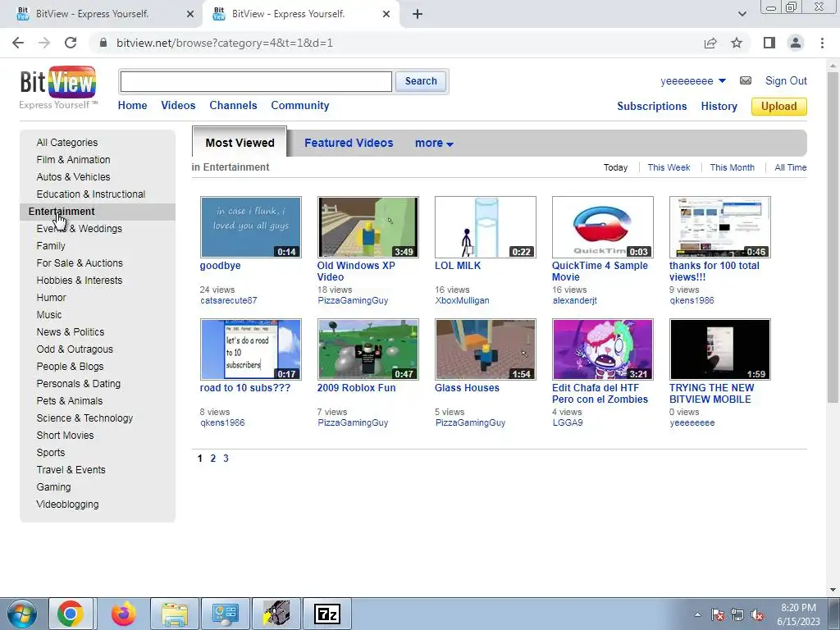
Task: Open LGGA9 channel link
Action: tap(568, 422)
